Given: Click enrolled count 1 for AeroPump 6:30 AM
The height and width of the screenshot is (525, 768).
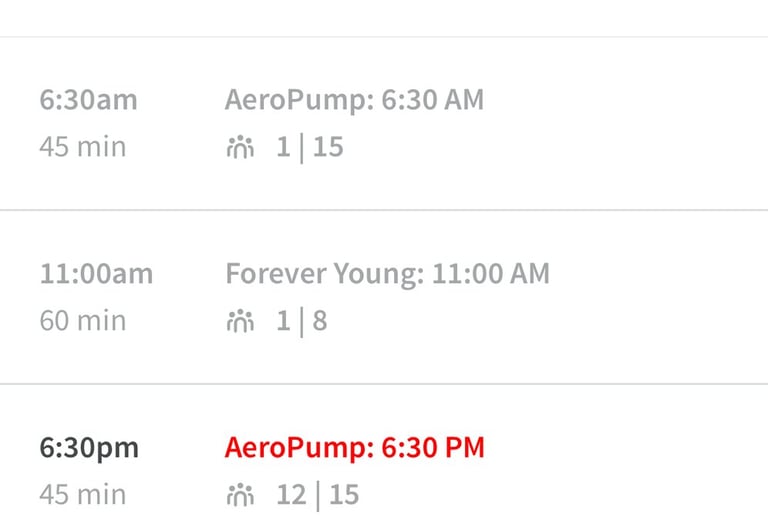Looking at the screenshot, I should tap(283, 148).
